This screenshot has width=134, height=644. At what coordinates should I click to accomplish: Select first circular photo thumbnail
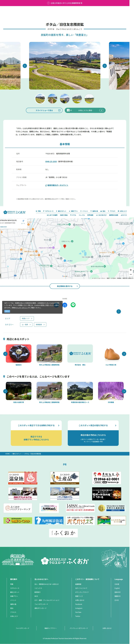40,99
